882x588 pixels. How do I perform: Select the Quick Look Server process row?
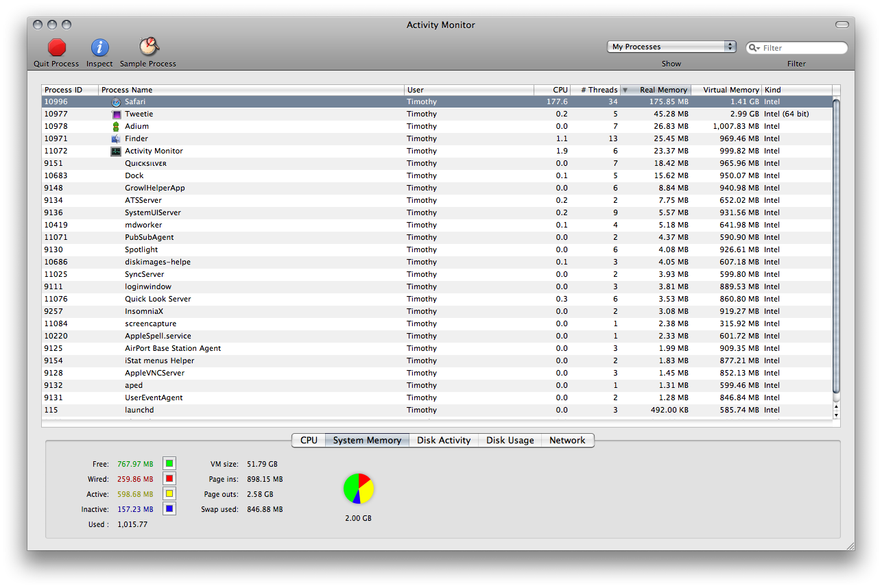(x=436, y=299)
